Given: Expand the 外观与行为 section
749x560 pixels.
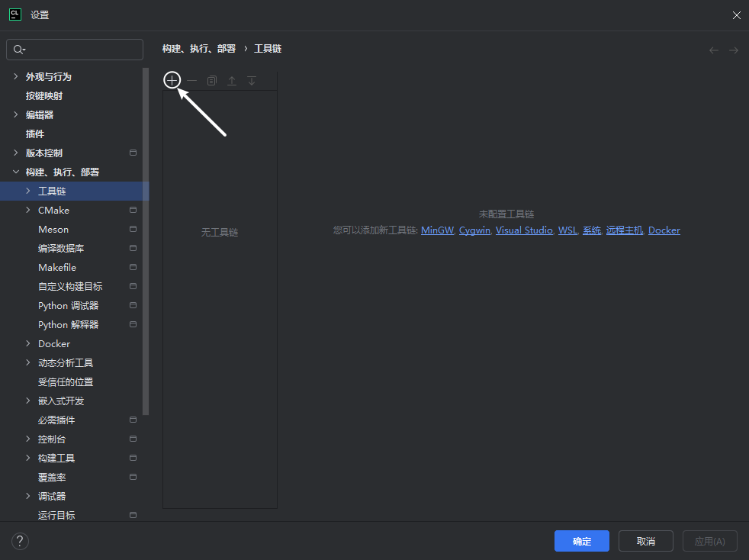Looking at the screenshot, I should (x=16, y=76).
